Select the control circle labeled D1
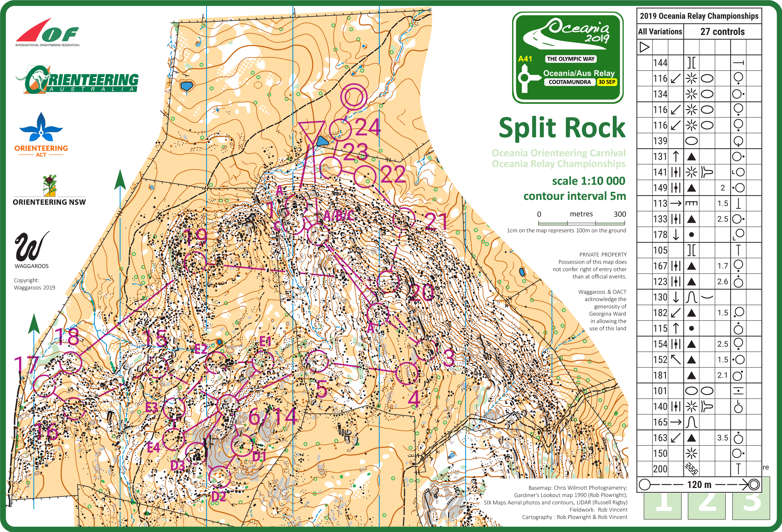Viewport: 782px width, 532px height. point(242,445)
